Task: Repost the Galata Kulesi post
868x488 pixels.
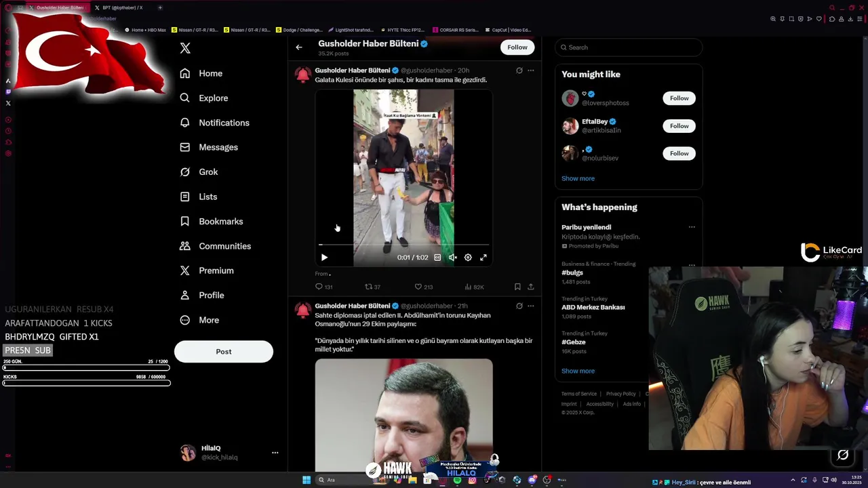Action: click(x=373, y=287)
